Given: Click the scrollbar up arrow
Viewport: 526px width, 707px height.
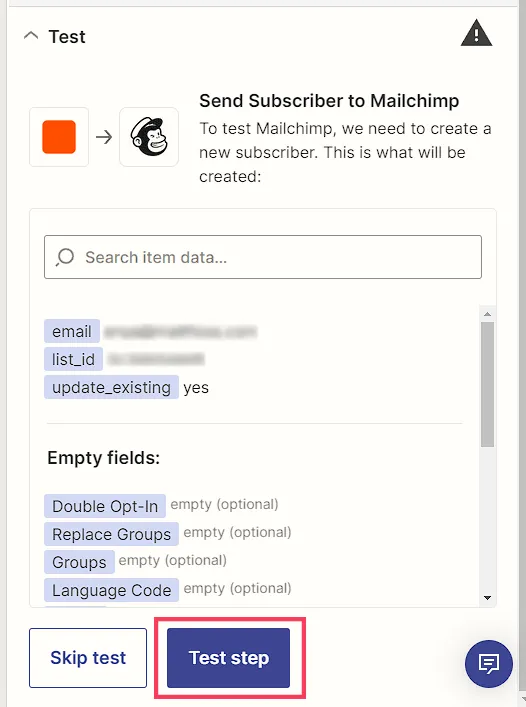Looking at the screenshot, I should [x=487, y=314].
